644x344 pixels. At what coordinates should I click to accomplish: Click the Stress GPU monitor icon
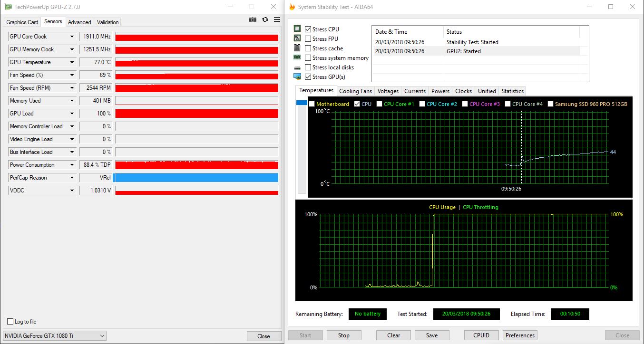pyautogui.click(x=297, y=76)
